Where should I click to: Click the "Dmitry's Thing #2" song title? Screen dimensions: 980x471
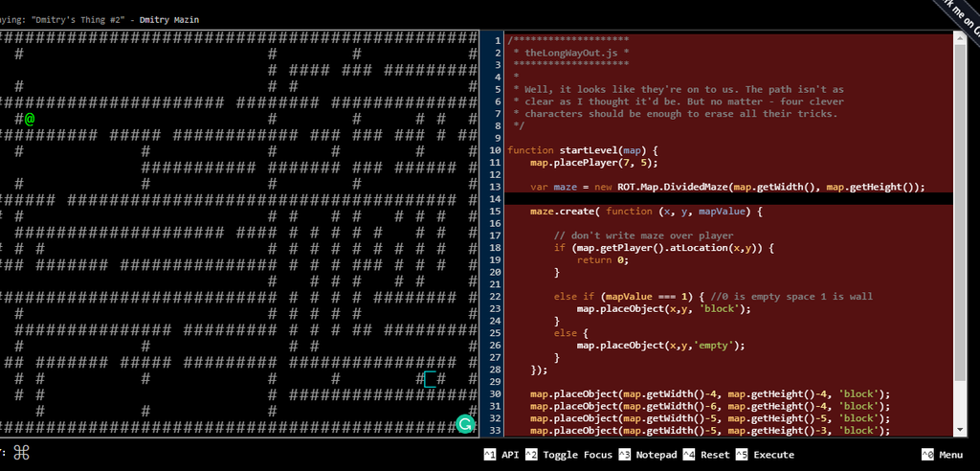pyautogui.click(x=80, y=20)
